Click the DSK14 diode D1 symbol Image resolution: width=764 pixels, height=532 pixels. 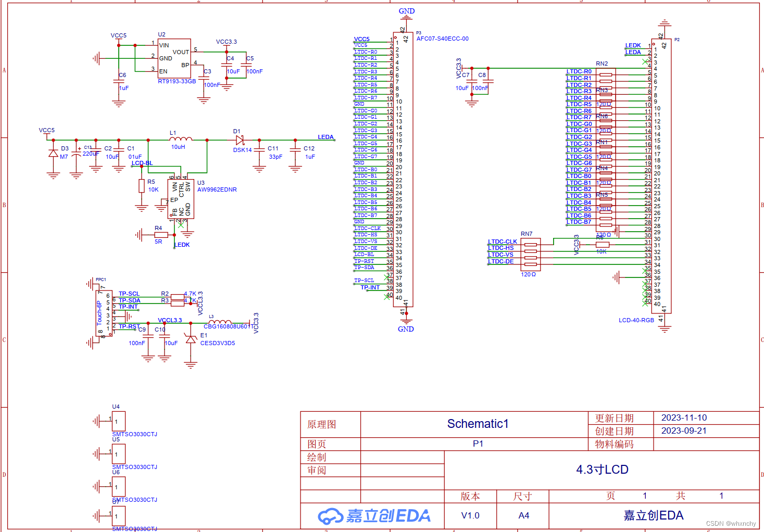[239, 141]
